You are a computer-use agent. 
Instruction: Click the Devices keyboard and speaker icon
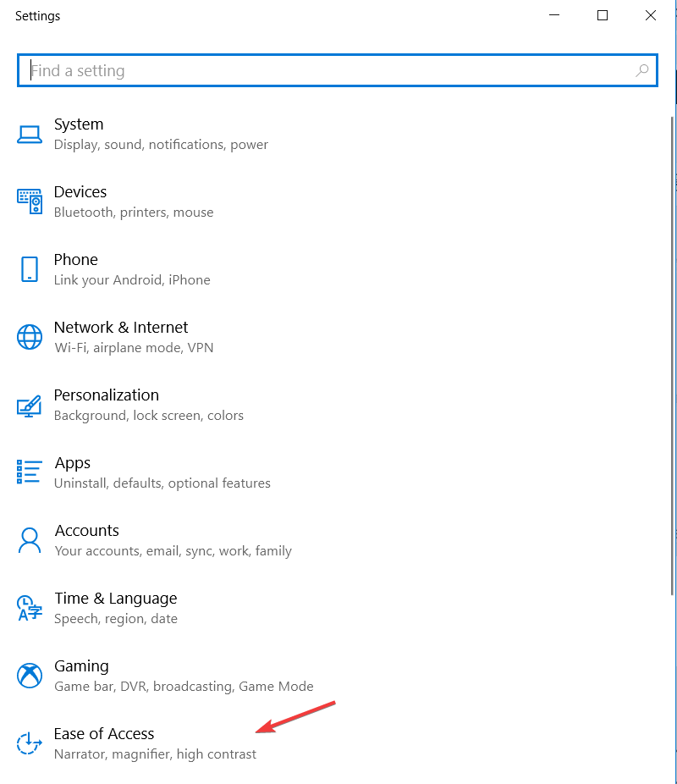click(30, 202)
